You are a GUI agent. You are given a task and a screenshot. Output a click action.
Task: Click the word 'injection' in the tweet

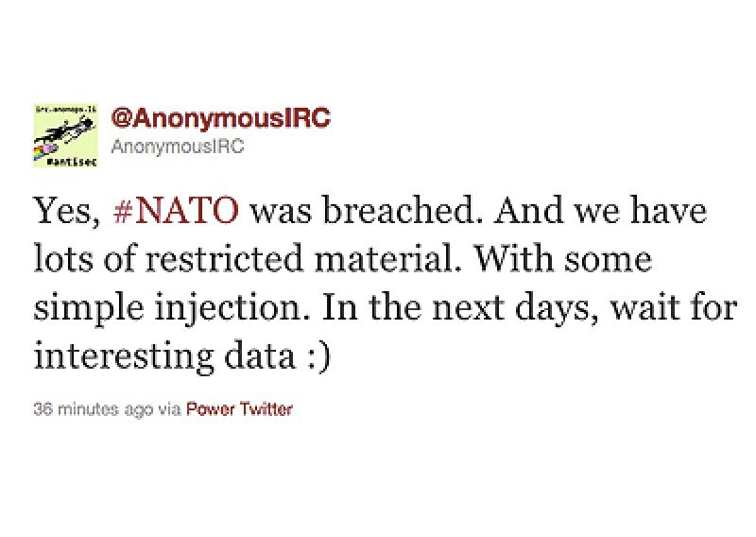pyautogui.click(x=232, y=309)
